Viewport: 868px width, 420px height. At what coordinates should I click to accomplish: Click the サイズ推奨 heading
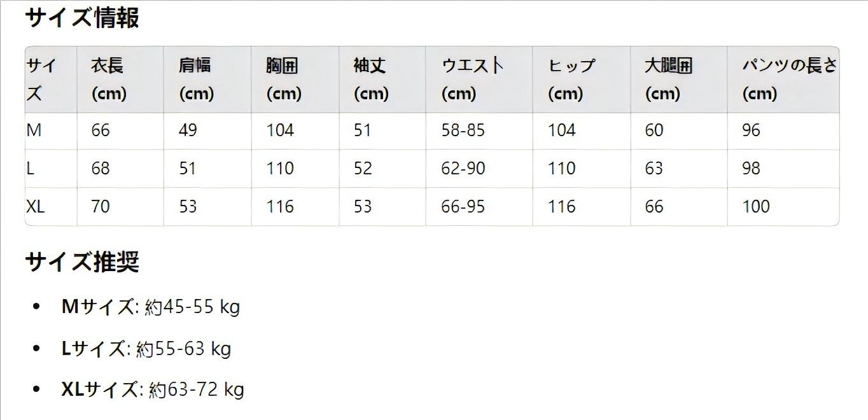click(x=81, y=262)
